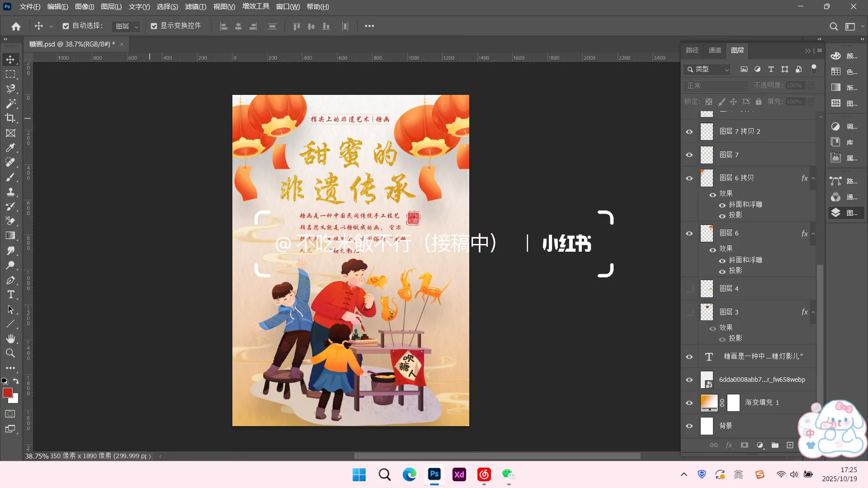Click the fx button to add layer style
Image resolution: width=868 pixels, height=488 pixels.
tap(729, 445)
